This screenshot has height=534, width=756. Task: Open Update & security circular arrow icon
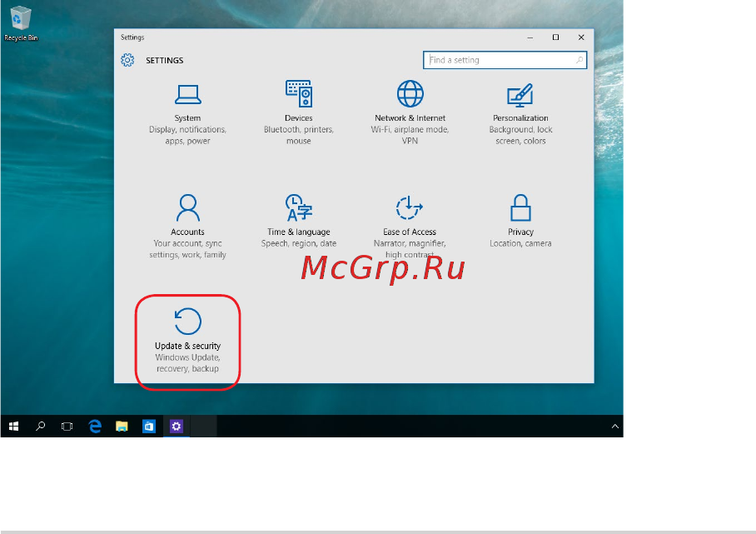pyautogui.click(x=187, y=322)
